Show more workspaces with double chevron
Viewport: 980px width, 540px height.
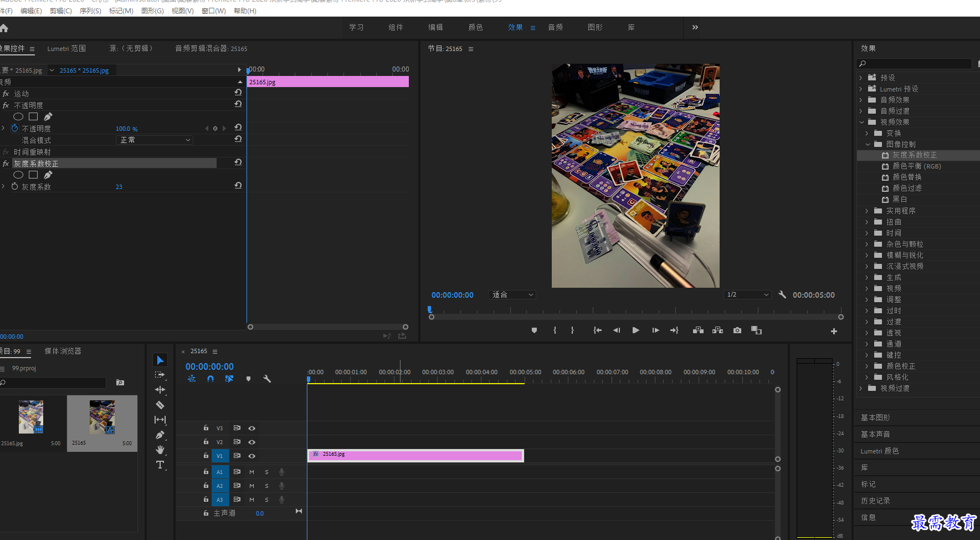[x=695, y=27]
